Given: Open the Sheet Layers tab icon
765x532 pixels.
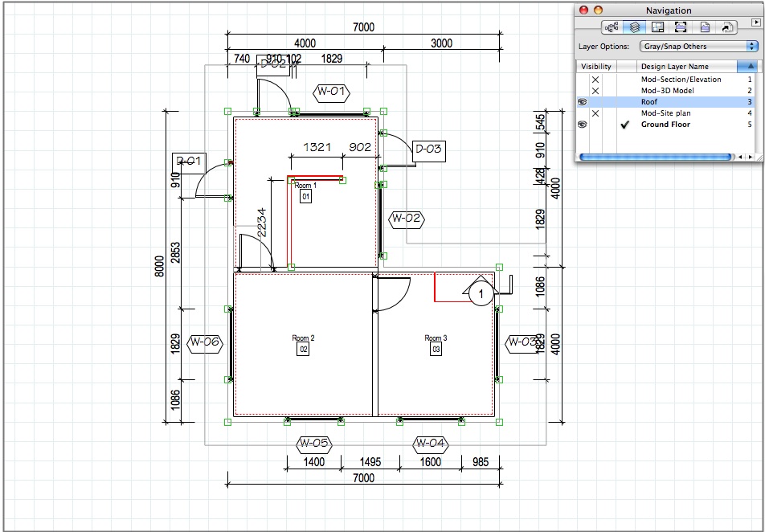Looking at the screenshot, I should [x=657, y=27].
